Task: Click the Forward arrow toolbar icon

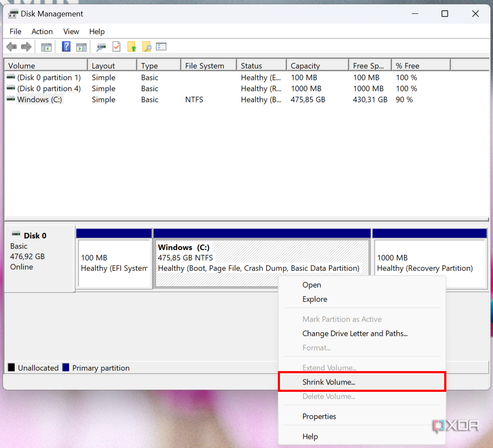Action: point(26,47)
